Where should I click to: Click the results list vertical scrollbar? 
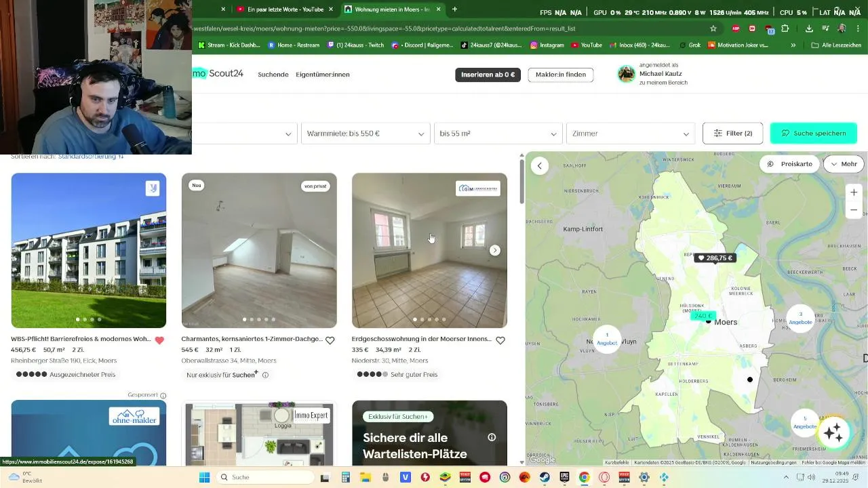coord(521,181)
